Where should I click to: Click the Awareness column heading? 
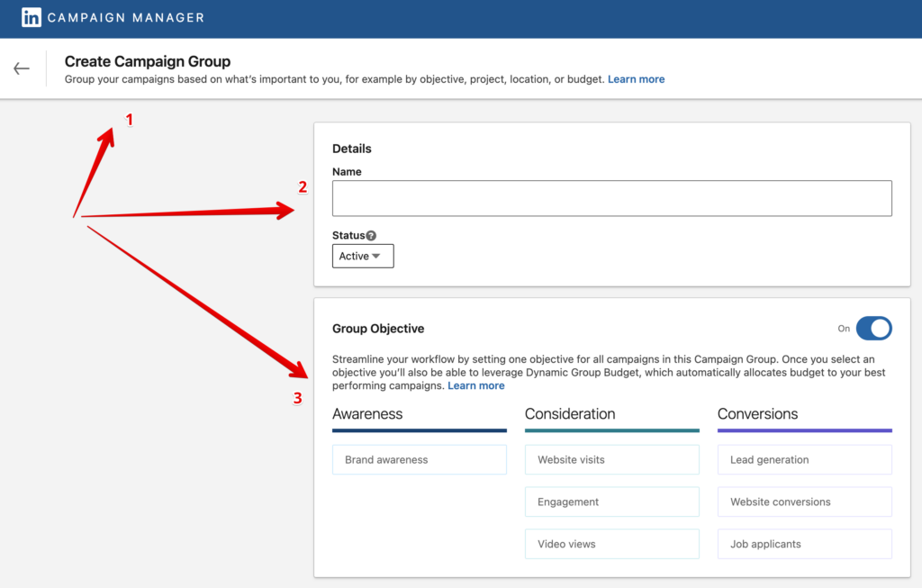[x=367, y=414]
